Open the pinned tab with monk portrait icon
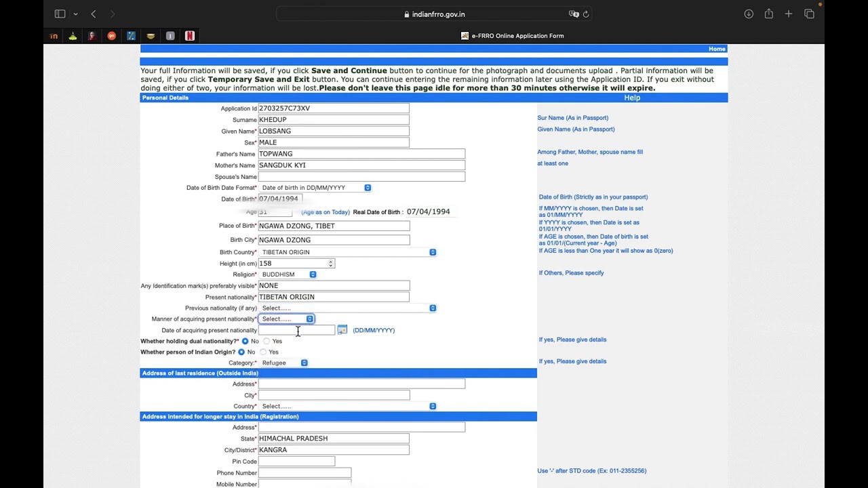 (x=92, y=36)
